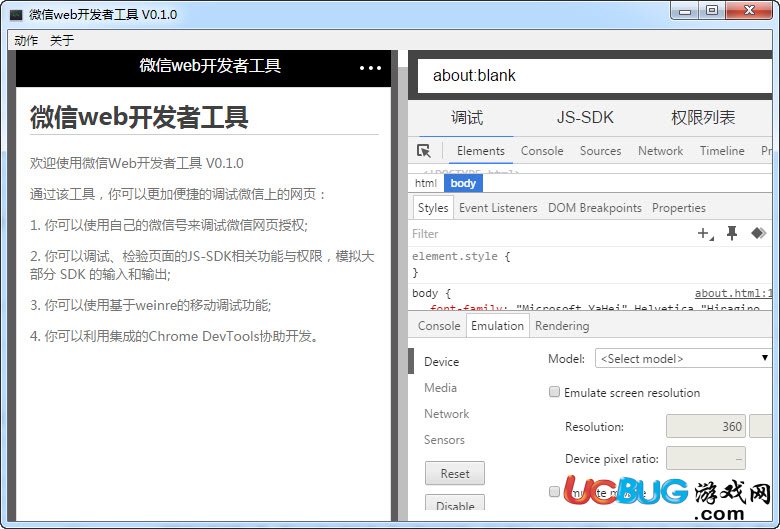This screenshot has height=529, width=780.
Task: Open the Sources devtools tab
Action: (600, 151)
